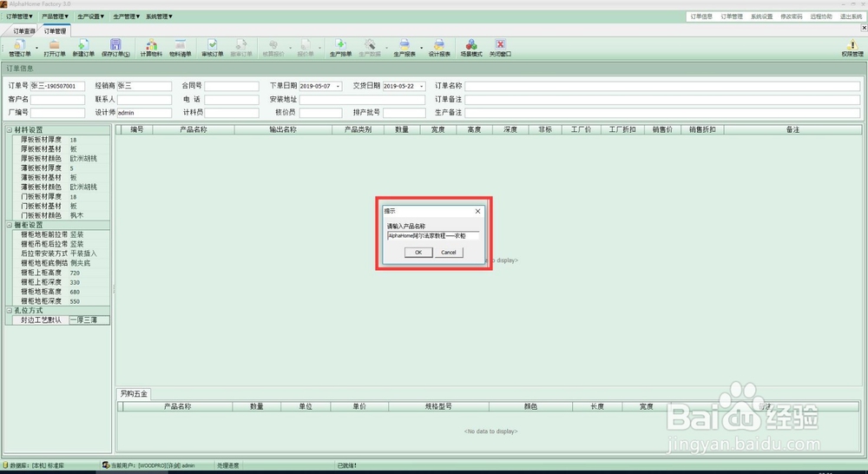Click the 生产排单 toolbar icon

(340, 48)
